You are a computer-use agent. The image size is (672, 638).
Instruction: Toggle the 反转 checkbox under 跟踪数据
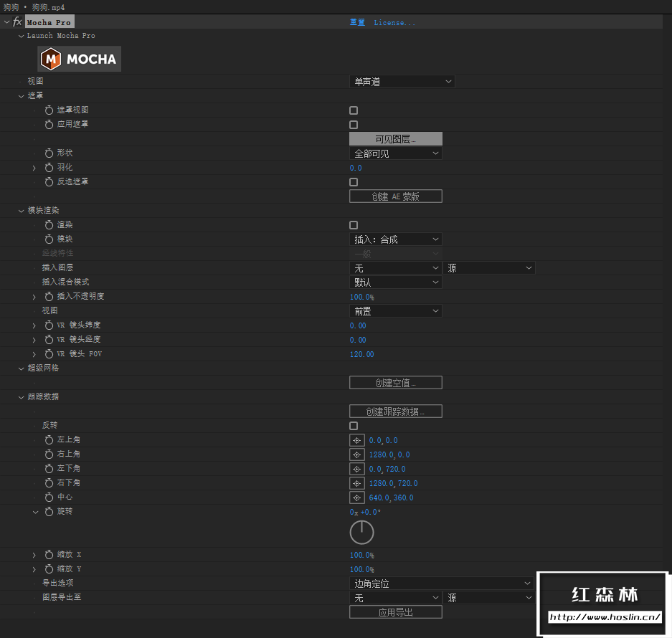(x=353, y=425)
